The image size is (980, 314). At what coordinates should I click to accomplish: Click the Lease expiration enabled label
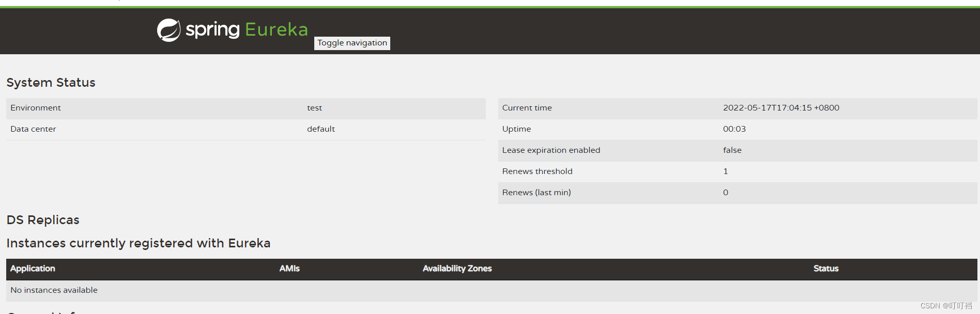click(x=551, y=150)
